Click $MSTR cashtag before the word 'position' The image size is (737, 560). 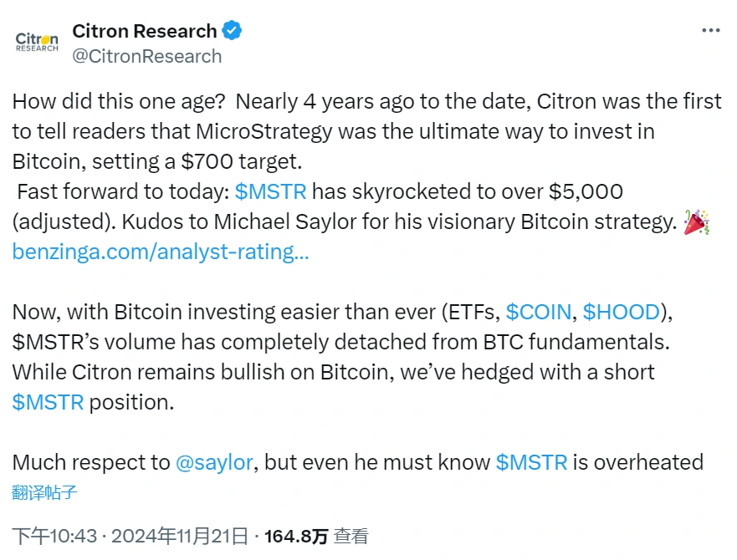(48, 402)
